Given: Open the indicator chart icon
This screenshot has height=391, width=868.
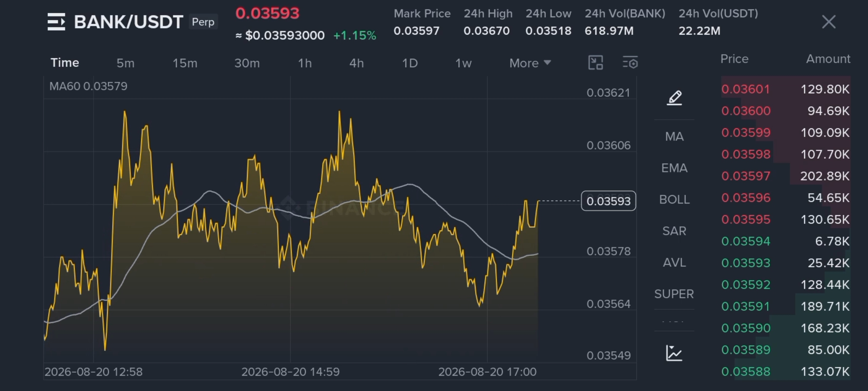Looking at the screenshot, I should 674,353.
